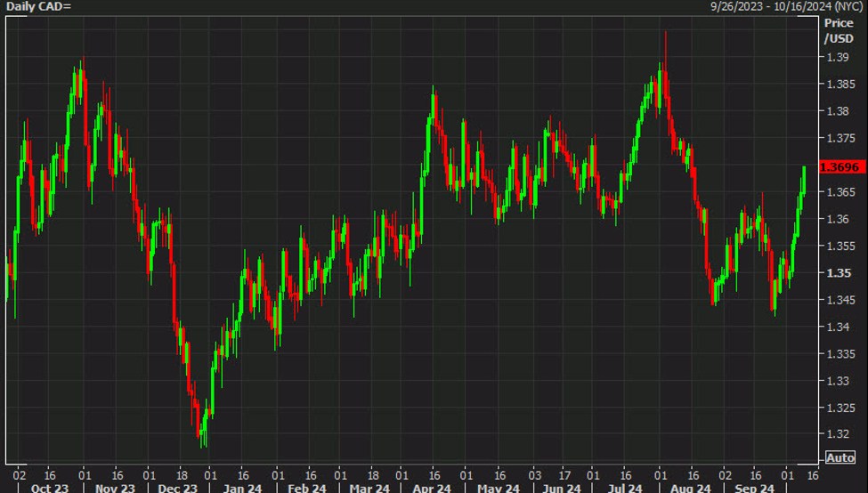Click the 1.345 price axis label
This screenshot has width=868, height=493.
pyautogui.click(x=841, y=300)
